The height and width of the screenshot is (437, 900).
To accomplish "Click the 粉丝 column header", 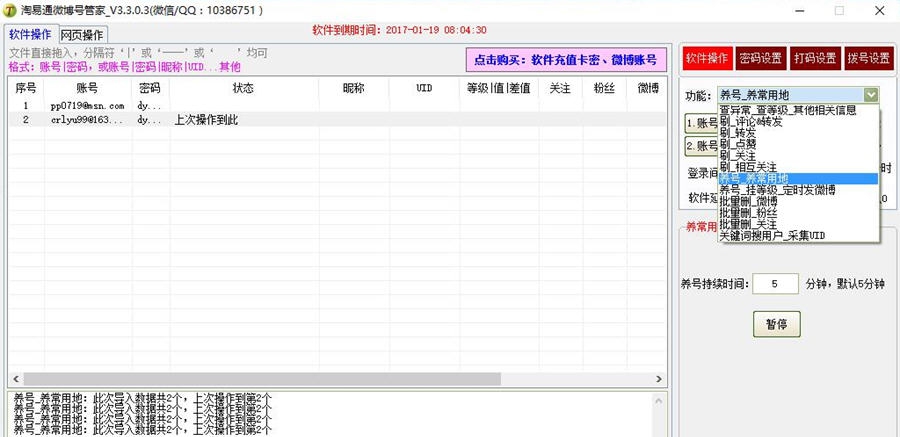I will pyautogui.click(x=604, y=88).
